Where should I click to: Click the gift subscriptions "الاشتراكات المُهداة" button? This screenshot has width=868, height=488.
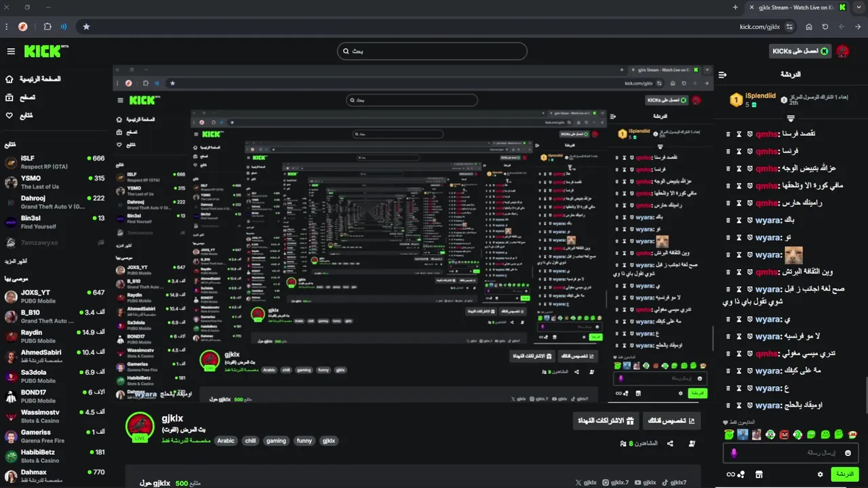pos(606,421)
